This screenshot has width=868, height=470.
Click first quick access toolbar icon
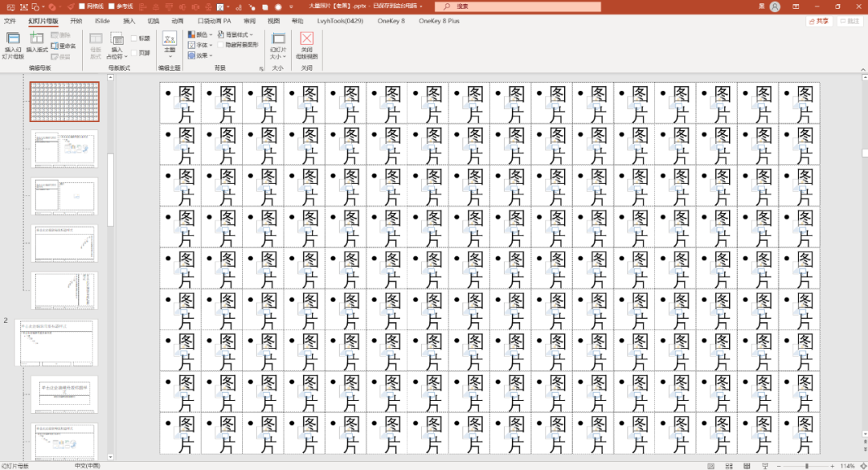pos(10,7)
